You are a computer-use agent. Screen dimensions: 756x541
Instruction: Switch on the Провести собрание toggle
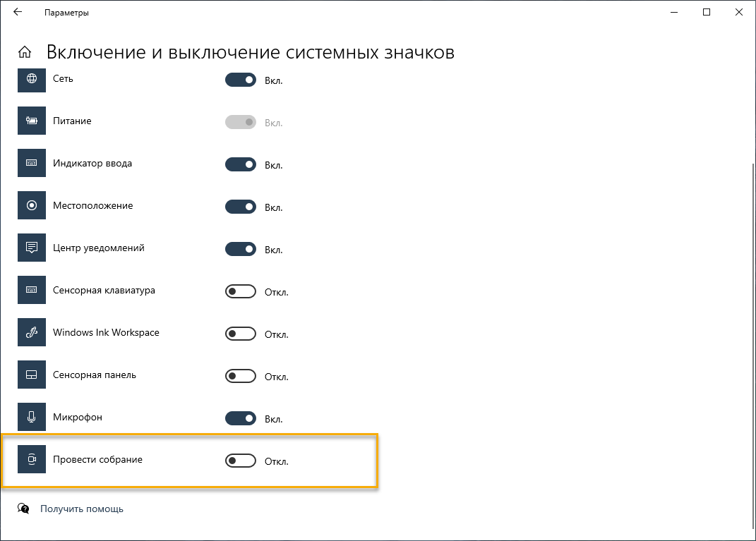(x=240, y=461)
